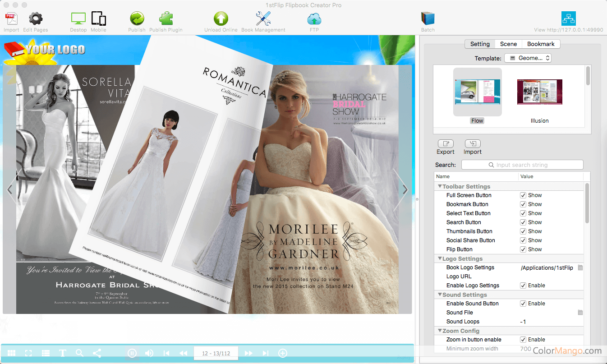The image size is (607, 364).
Task: Click the settings list vertical scrollbar
Action: point(587,203)
